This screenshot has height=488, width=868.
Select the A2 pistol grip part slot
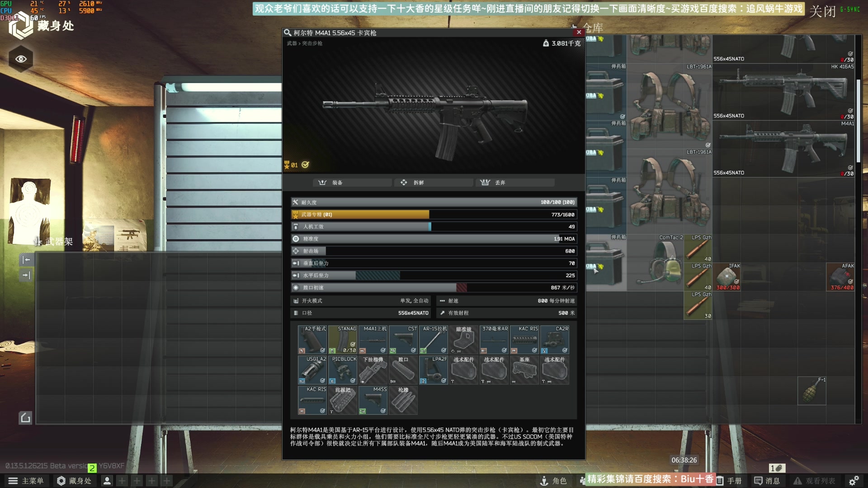tap(312, 340)
